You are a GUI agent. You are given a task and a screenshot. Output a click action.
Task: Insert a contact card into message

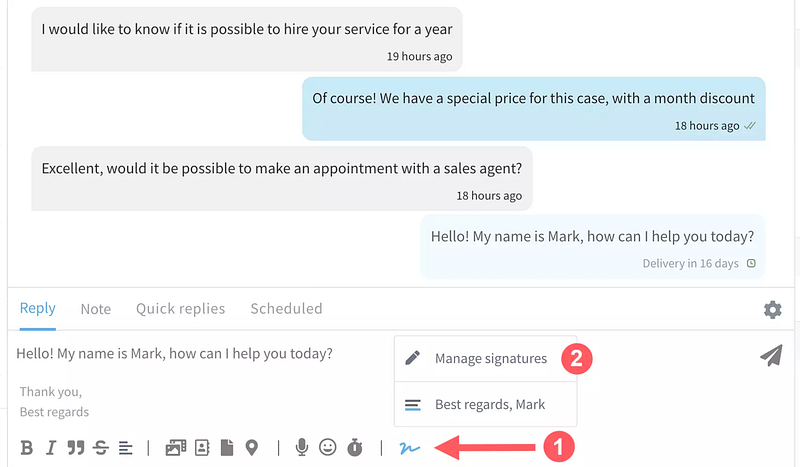pyautogui.click(x=202, y=448)
